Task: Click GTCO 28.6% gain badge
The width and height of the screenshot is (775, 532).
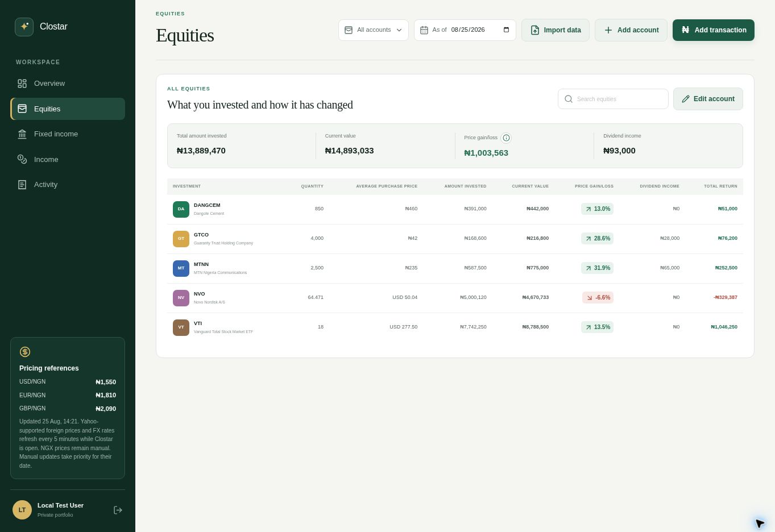Action: [597, 239]
